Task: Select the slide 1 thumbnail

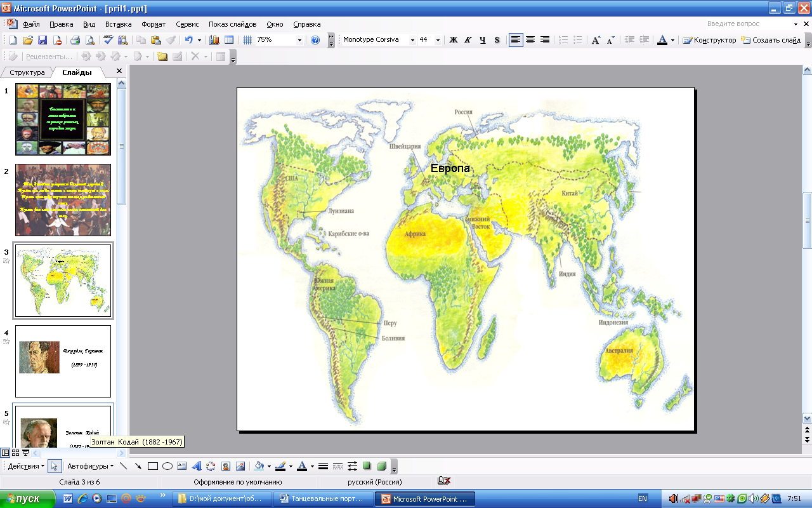Action: coord(63,119)
